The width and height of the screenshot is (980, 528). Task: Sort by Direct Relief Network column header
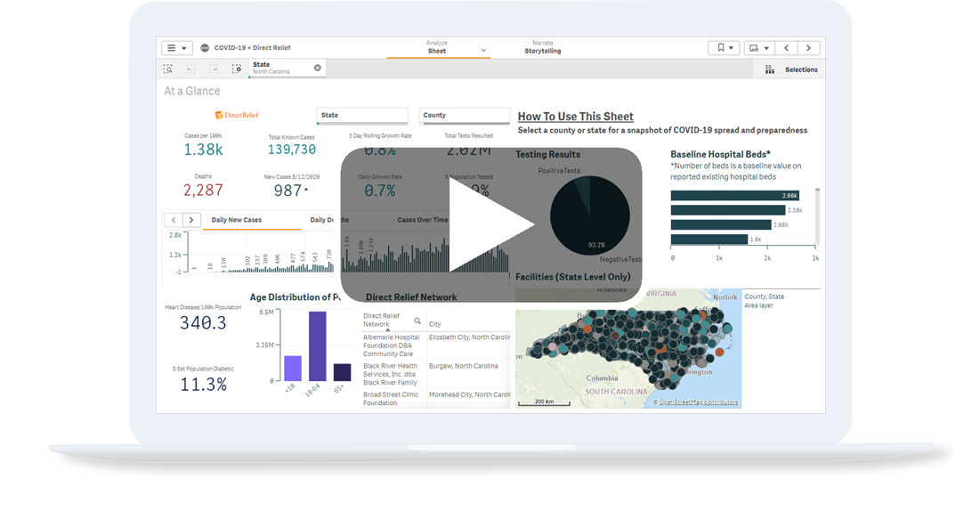coord(381,320)
